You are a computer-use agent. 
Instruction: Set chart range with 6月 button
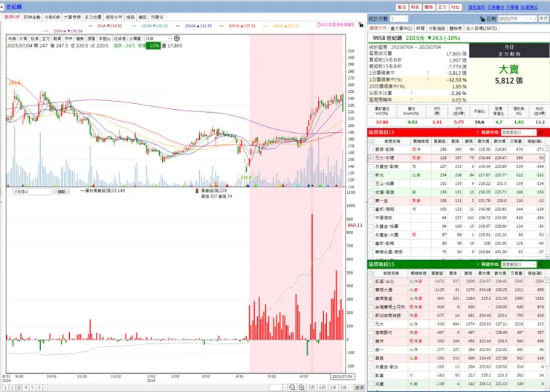322,388
